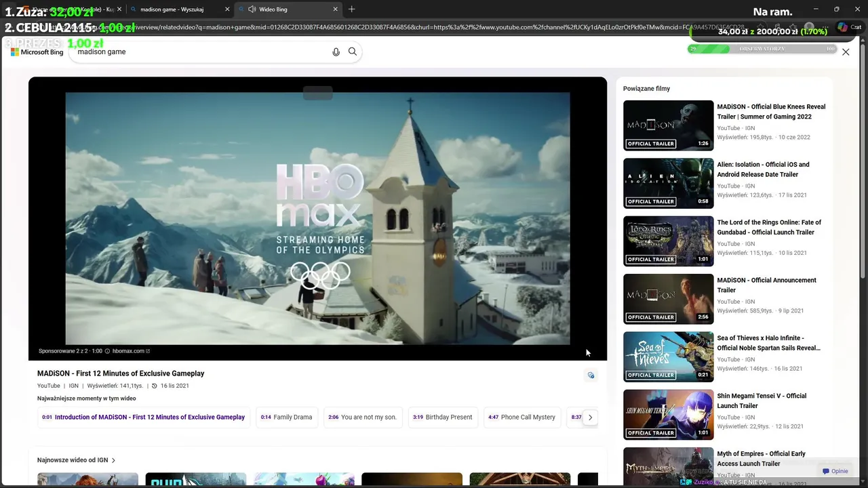Jump to Phone Call Mystery chapter
The image size is (868, 488).
point(522,418)
